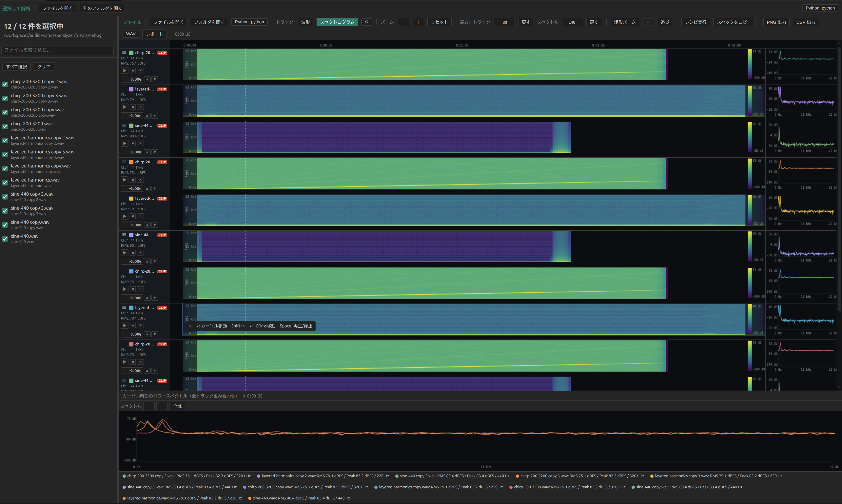The image size is (842, 504).
Task: Open 選択して解析 in the top bar
Action: click(x=16, y=8)
